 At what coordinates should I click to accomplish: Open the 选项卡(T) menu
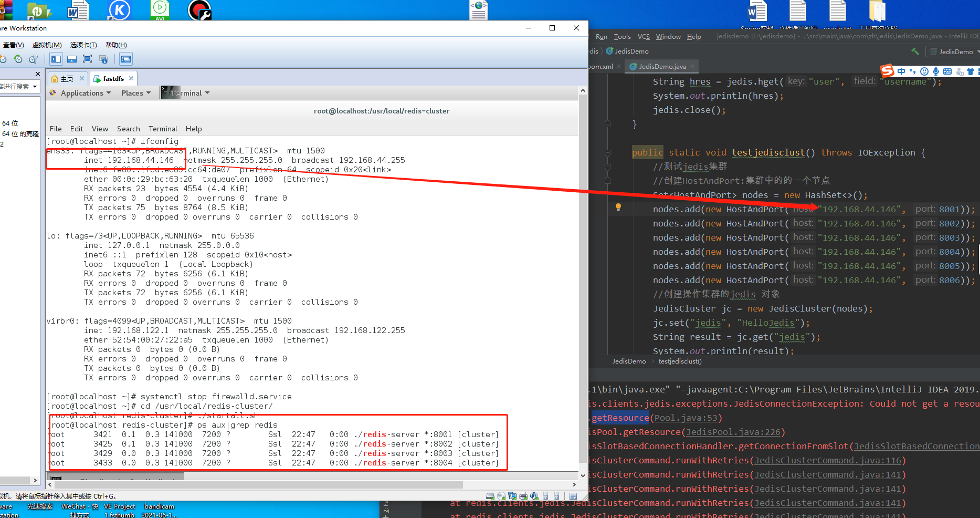(83, 45)
